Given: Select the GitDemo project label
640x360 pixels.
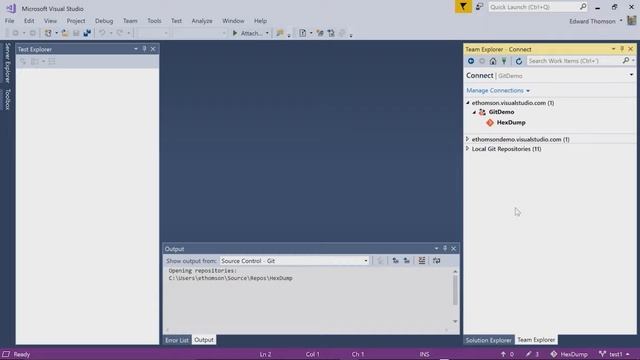Looking at the screenshot, I should click(501, 112).
